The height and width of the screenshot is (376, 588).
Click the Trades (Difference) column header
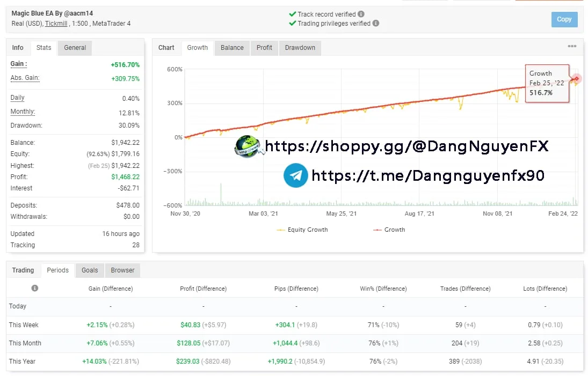click(x=466, y=289)
